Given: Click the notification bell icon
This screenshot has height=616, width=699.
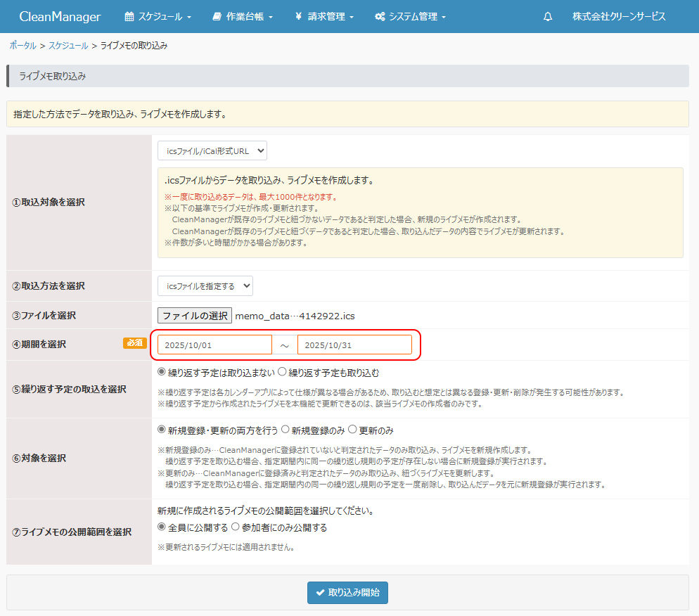Looking at the screenshot, I should tap(548, 16).
